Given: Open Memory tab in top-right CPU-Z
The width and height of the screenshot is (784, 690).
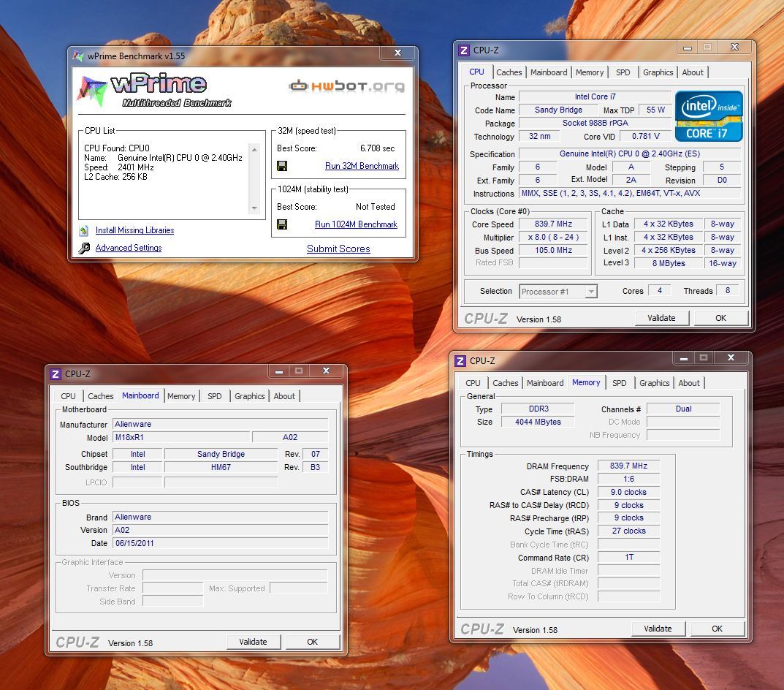Looking at the screenshot, I should tap(590, 72).
